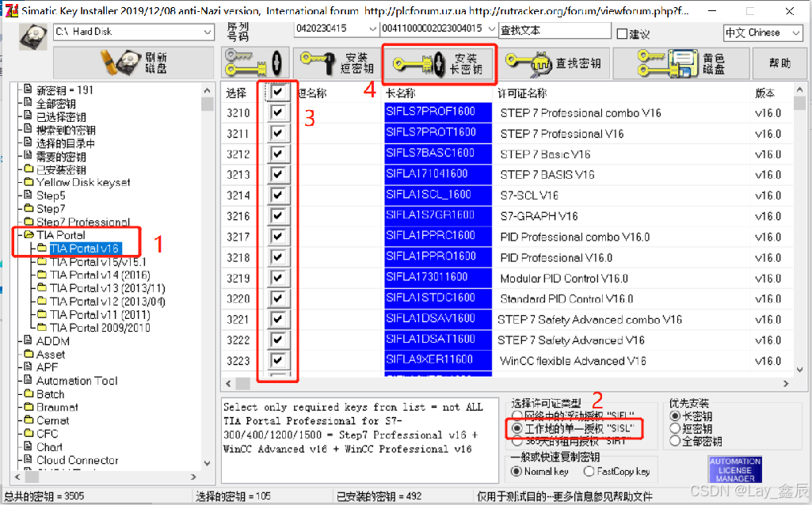Select the Batch tree folder

(50, 393)
